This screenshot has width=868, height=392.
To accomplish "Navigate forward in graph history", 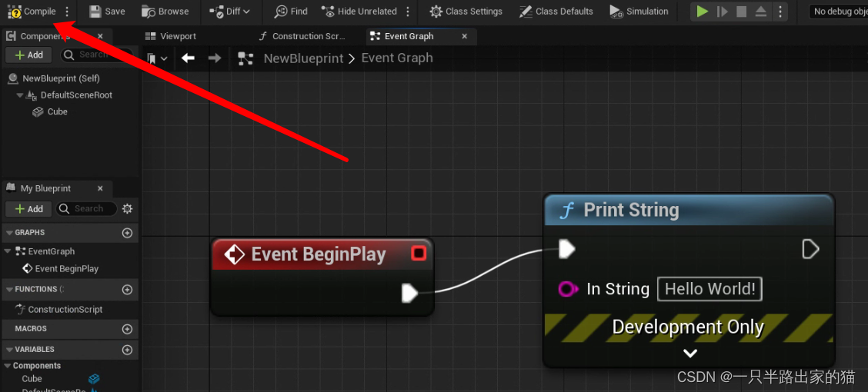I will click(x=214, y=58).
